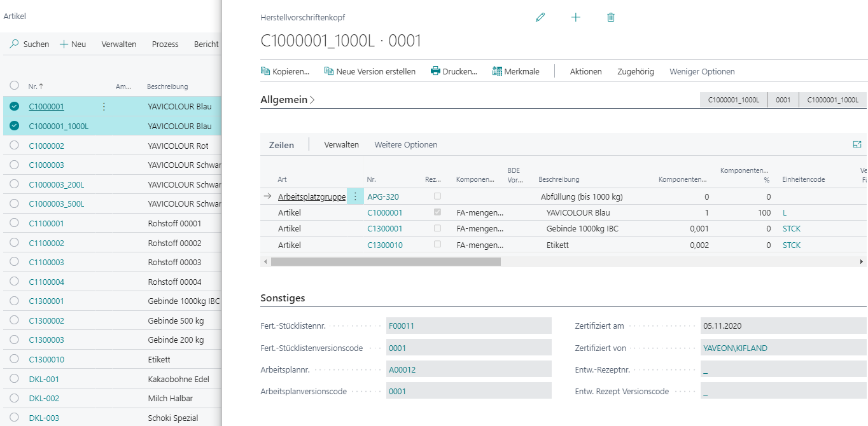Expand the Allgemein section header
The image size is (868, 426).
pos(287,100)
